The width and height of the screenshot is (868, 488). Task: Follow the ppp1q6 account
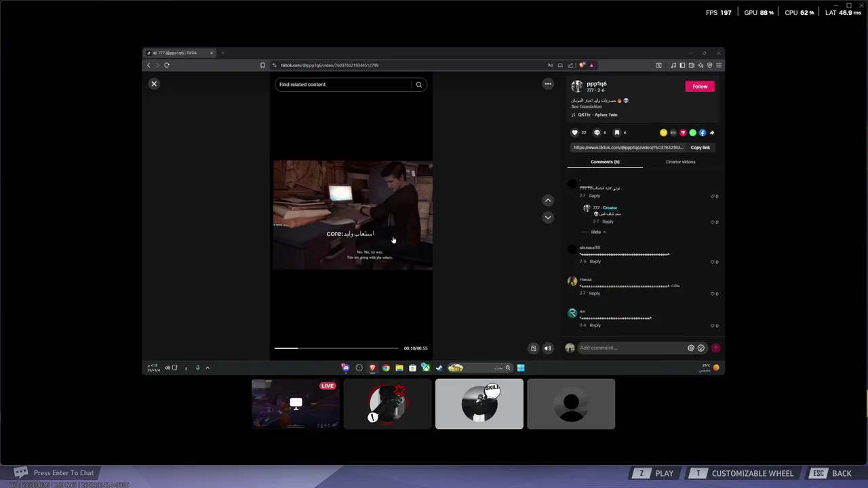click(x=700, y=86)
